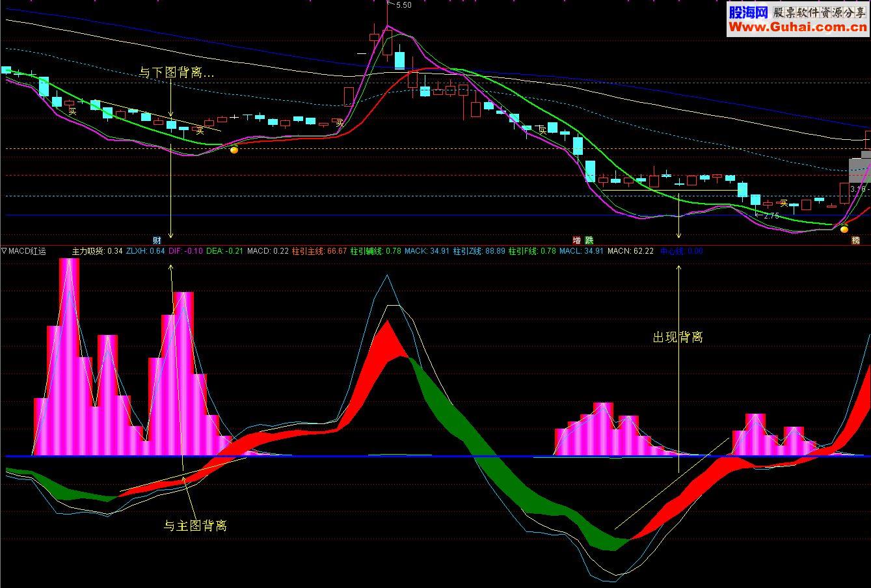Click the 5.50 high price label

point(403,5)
